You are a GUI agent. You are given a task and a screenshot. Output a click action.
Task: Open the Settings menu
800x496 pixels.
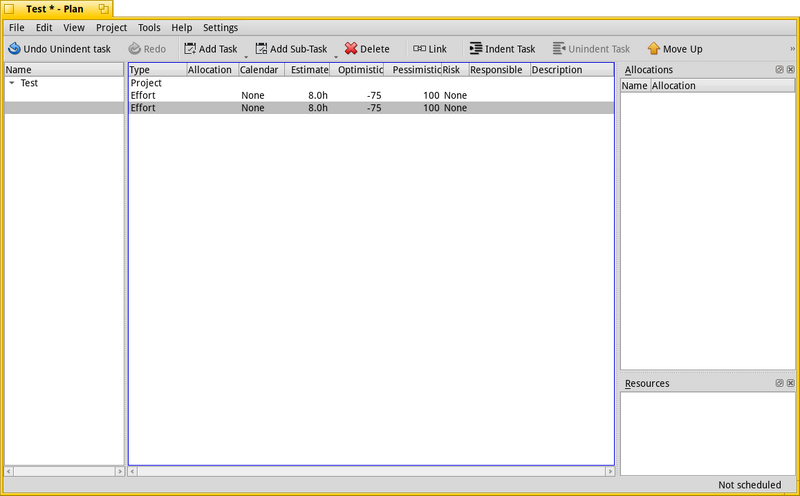pyautogui.click(x=220, y=28)
